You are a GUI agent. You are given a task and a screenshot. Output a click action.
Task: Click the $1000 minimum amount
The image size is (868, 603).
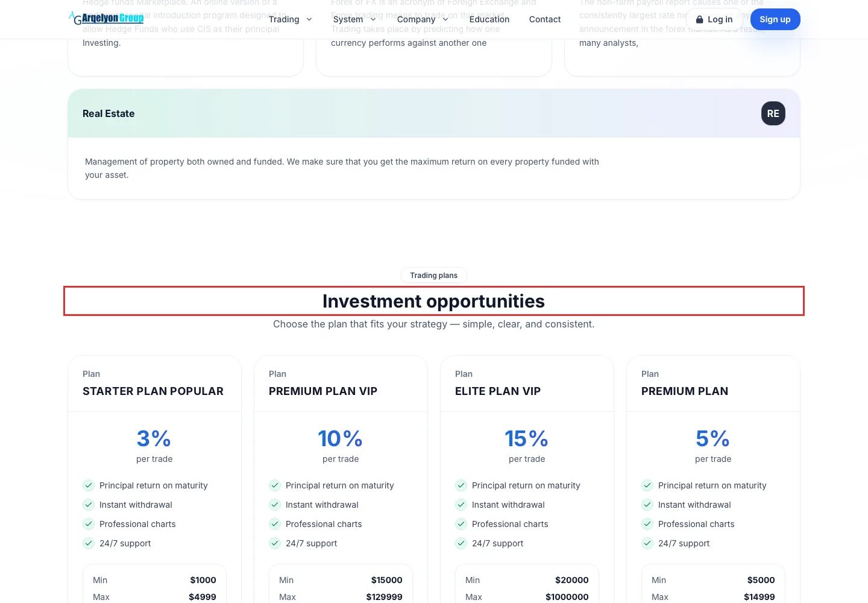(x=203, y=580)
